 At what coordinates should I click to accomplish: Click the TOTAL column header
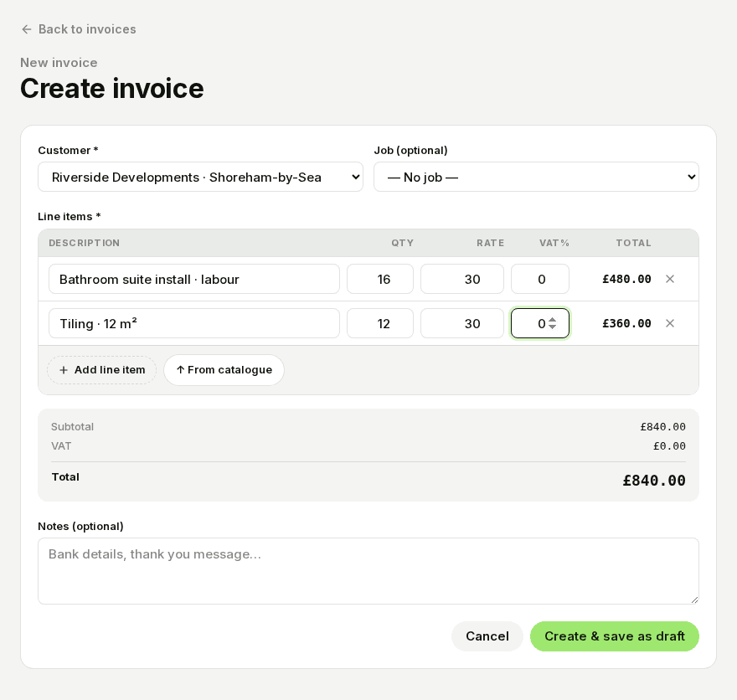click(634, 243)
